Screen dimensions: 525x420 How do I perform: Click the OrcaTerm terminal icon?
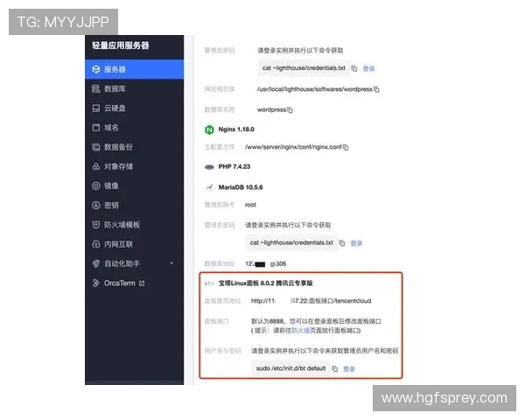click(96, 283)
